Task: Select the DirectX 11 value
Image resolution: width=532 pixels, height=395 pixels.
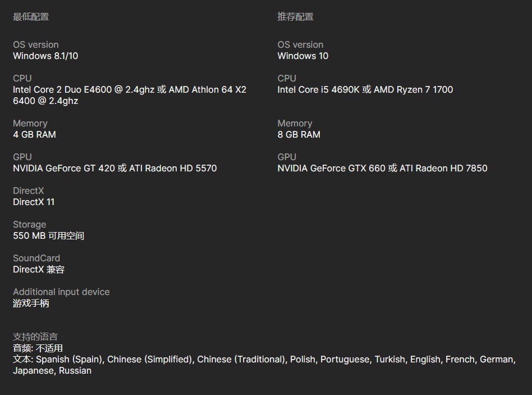Action: pos(34,202)
